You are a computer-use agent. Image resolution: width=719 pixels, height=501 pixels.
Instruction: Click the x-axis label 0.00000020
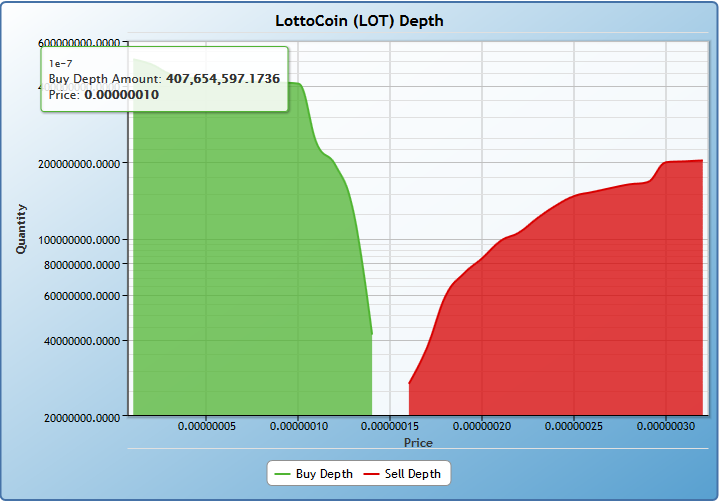click(482, 426)
